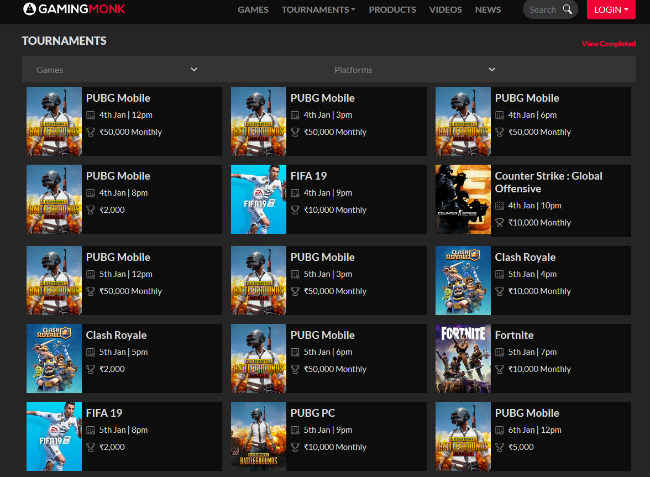This screenshot has height=477, width=650.
Task: Click the Counter Strike : Global Offensive title
Action: coord(548,182)
